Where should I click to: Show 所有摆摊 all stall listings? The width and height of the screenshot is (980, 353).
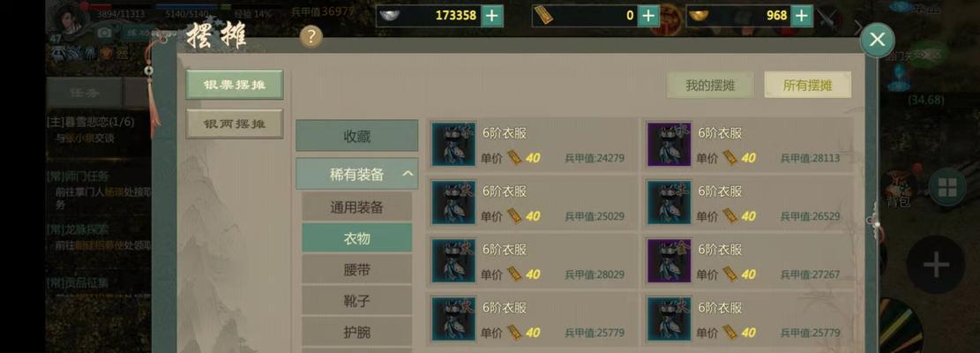(807, 86)
